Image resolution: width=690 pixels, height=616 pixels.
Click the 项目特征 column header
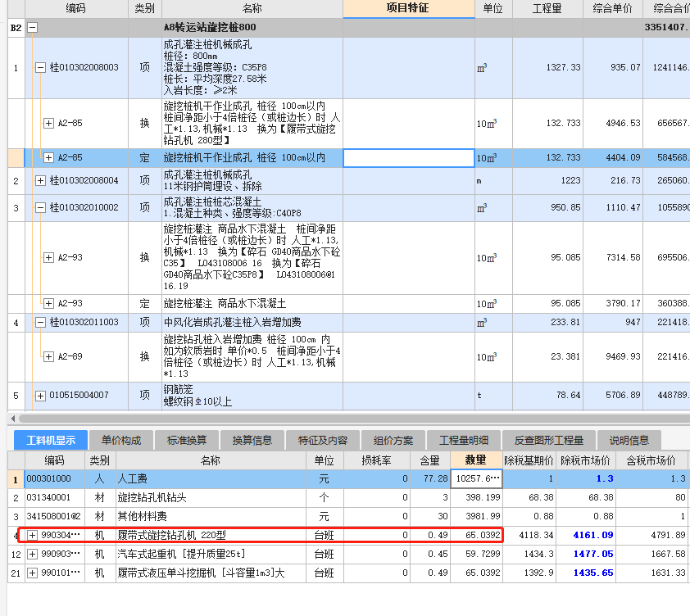point(408,8)
